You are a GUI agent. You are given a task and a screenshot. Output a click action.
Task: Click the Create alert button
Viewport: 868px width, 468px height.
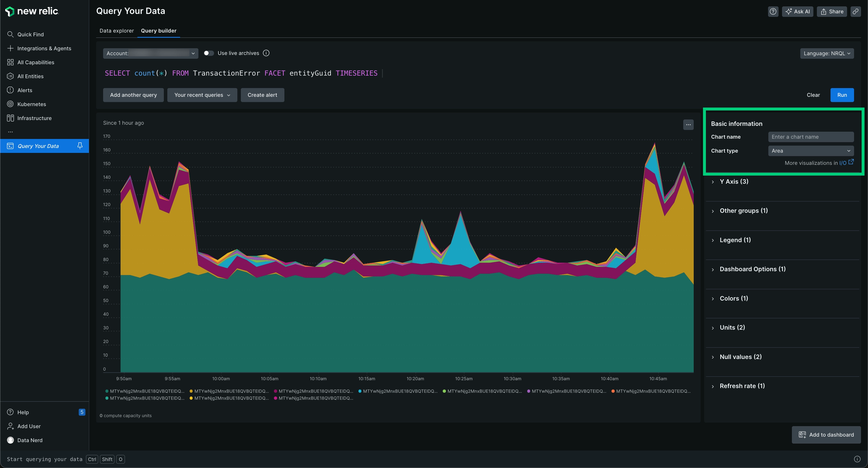[262, 95]
